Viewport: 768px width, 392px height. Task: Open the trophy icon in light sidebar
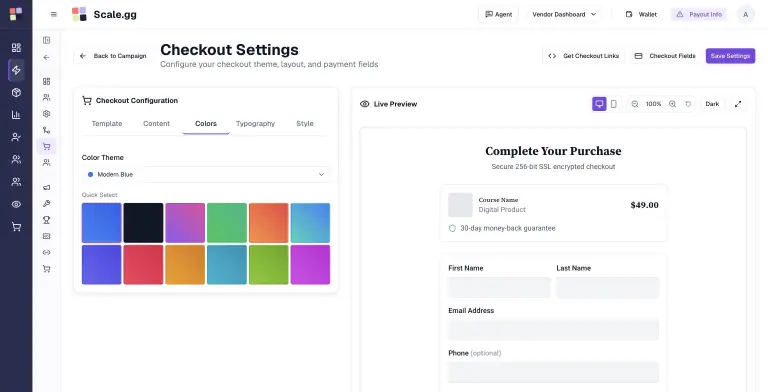(x=47, y=220)
